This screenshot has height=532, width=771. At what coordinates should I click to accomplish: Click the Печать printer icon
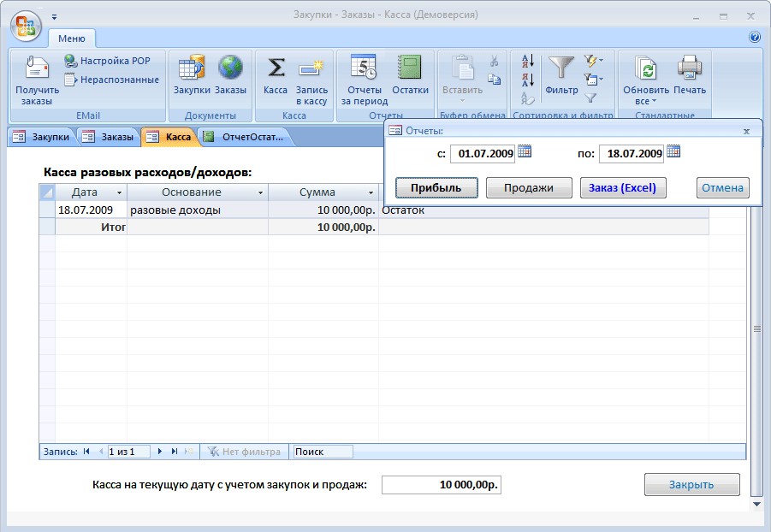[689, 68]
